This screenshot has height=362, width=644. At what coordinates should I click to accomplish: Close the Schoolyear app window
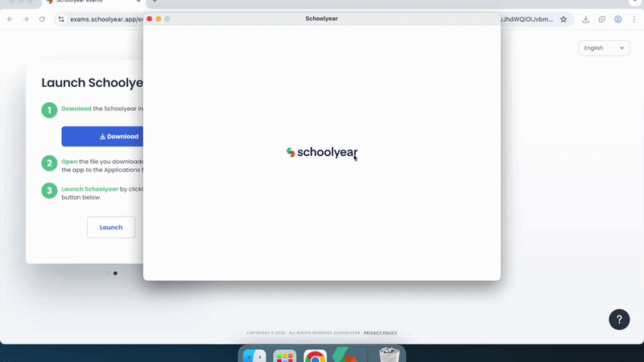tap(150, 19)
